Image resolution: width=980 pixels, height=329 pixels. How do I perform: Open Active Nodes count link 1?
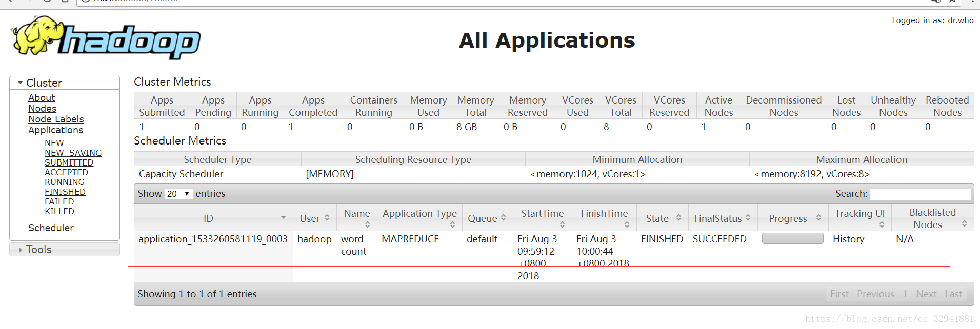[x=704, y=127]
